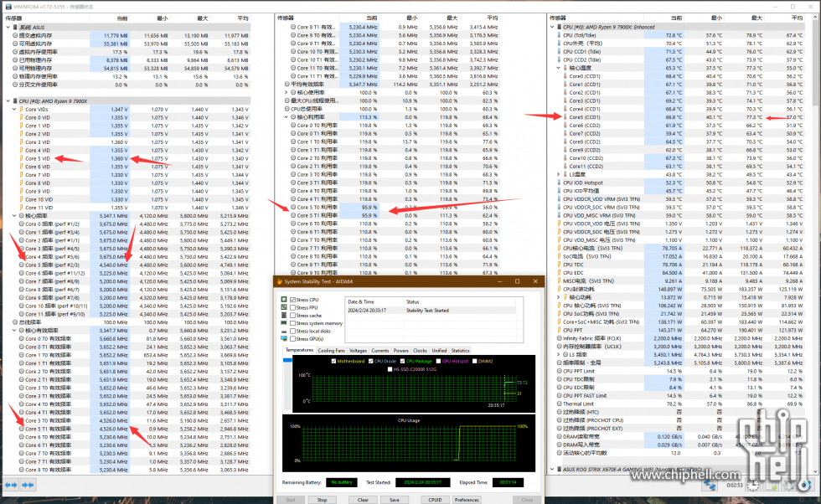
Task: Click the lightning icon beside Core 5 VID
Action: coord(22,158)
